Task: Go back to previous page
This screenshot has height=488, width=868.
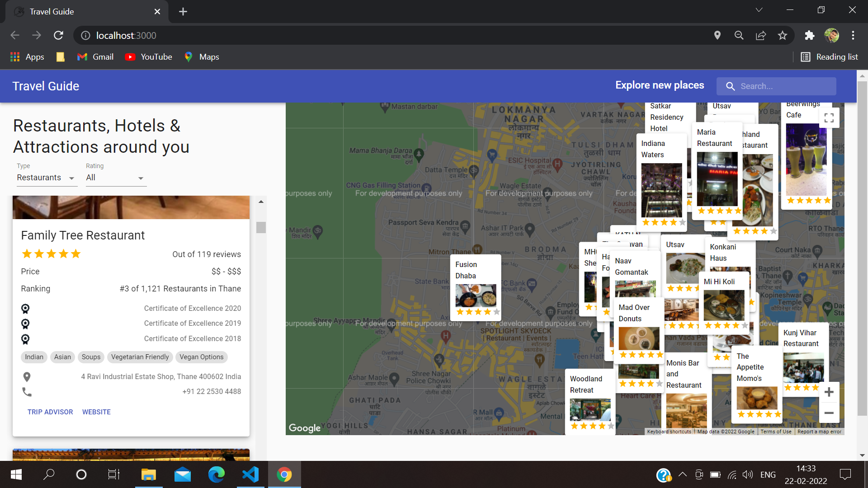Action: pos(15,35)
